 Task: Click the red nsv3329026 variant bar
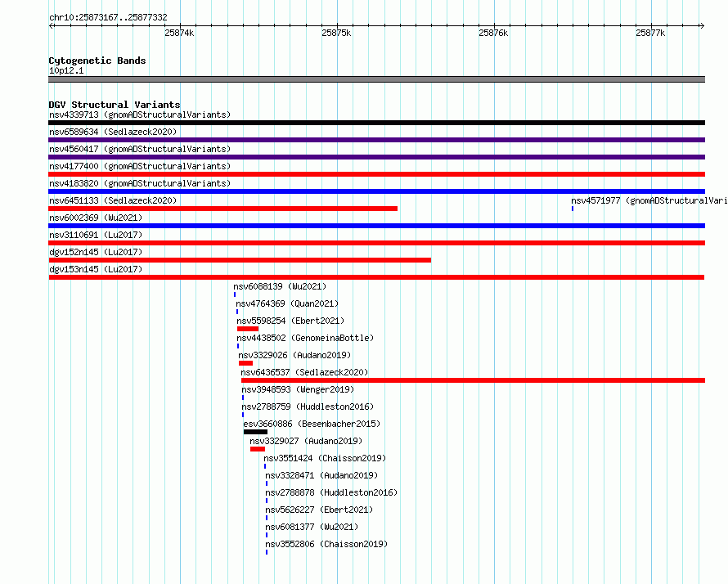click(x=245, y=363)
